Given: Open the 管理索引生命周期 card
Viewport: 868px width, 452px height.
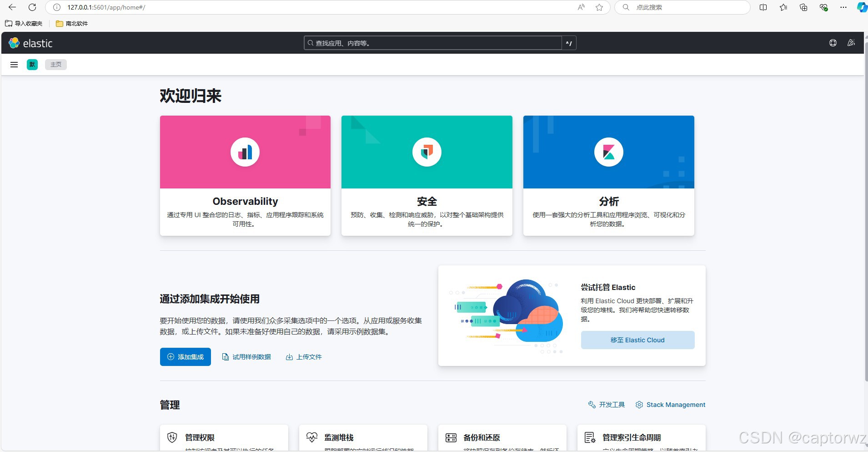Looking at the screenshot, I should pos(642,438).
